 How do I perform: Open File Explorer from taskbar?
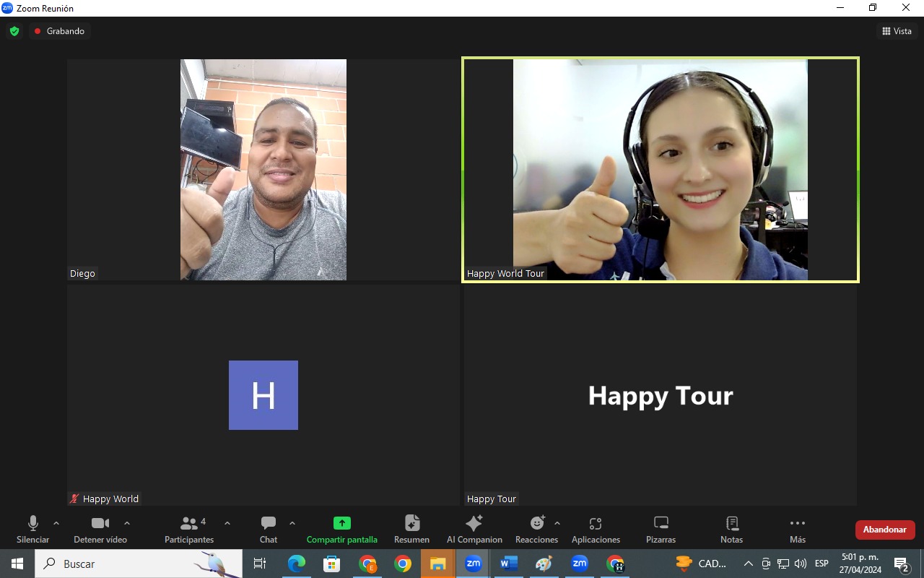pos(438,564)
